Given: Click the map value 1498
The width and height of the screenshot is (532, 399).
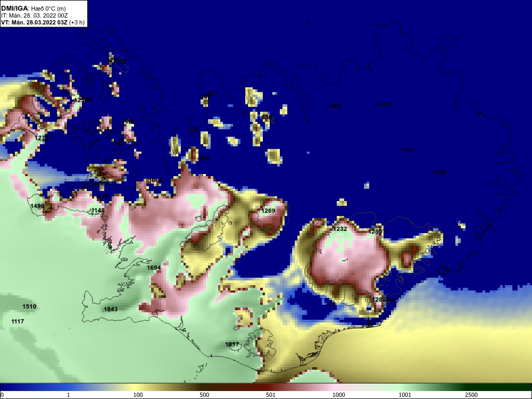Looking at the screenshot, I should [x=37, y=206].
